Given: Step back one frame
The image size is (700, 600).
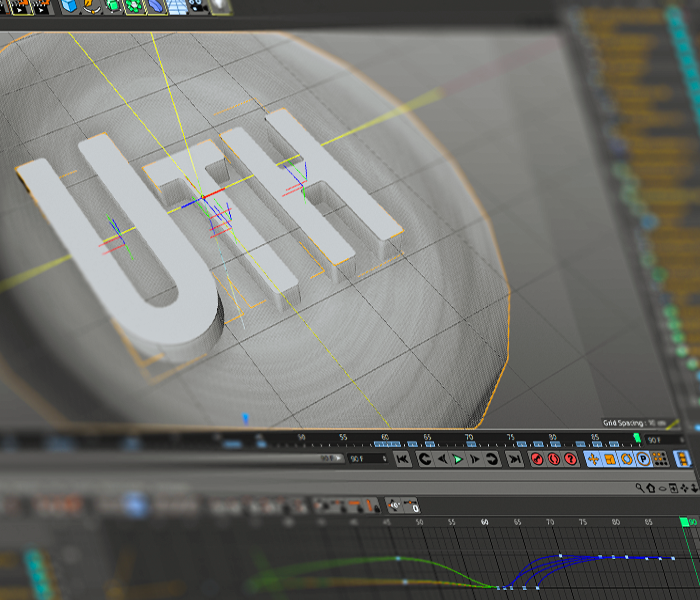Looking at the screenshot, I should point(442,458).
